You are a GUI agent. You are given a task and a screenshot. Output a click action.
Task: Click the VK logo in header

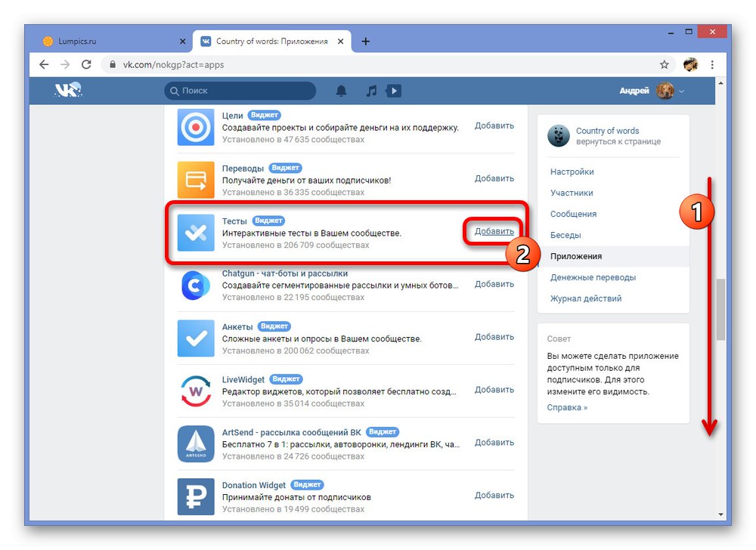tap(68, 90)
